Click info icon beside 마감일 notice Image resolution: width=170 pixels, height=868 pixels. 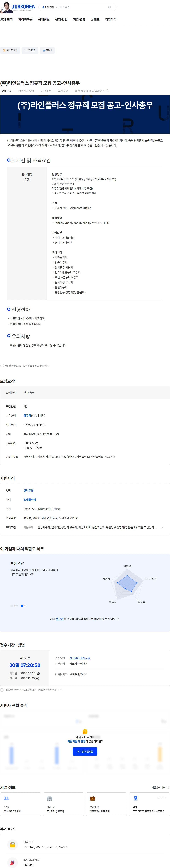2,690
